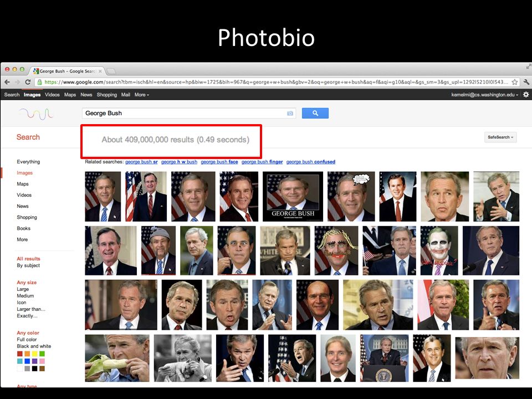Click the blue search magnifier button

[315, 113]
